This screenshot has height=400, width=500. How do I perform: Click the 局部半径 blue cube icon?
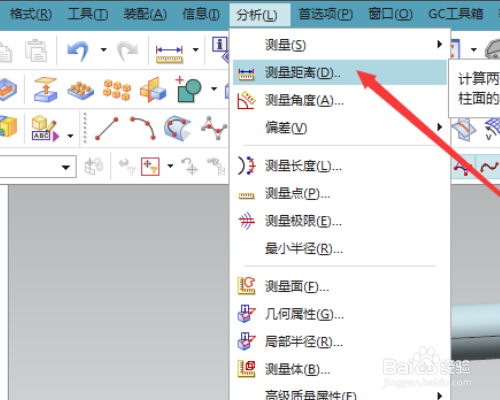click(x=246, y=341)
